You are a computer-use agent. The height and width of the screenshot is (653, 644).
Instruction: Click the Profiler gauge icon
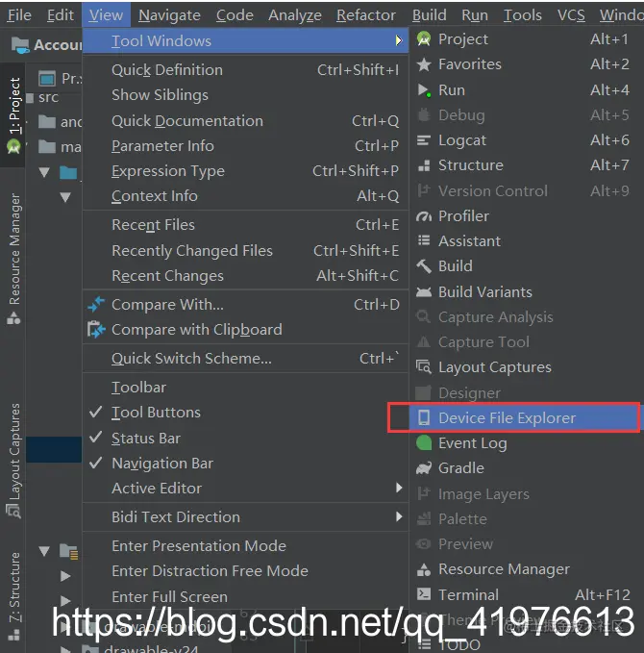point(424,216)
